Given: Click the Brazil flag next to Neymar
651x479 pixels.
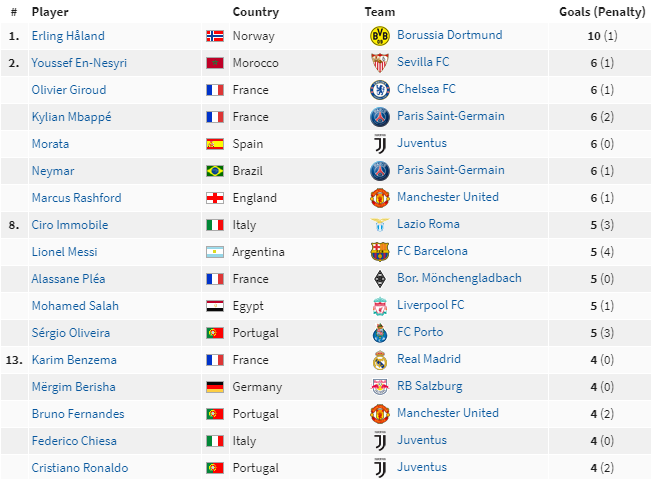Looking at the screenshot, I should click(214, 171).
